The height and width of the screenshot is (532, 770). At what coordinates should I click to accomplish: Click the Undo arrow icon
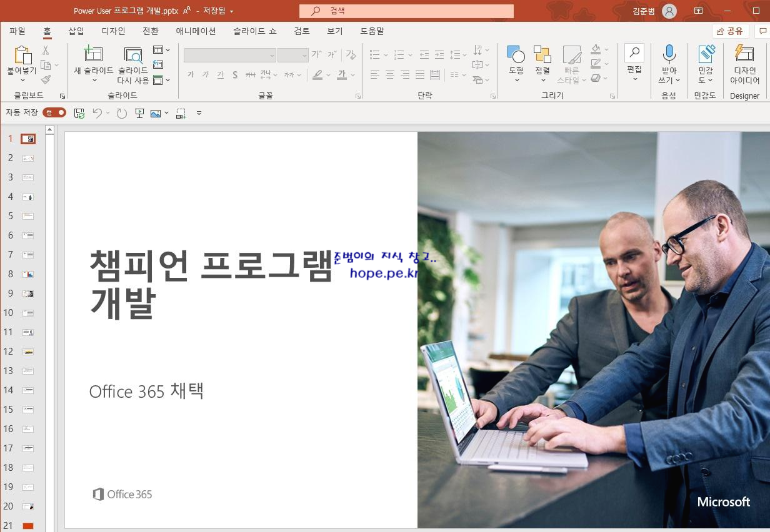[97, 113]
